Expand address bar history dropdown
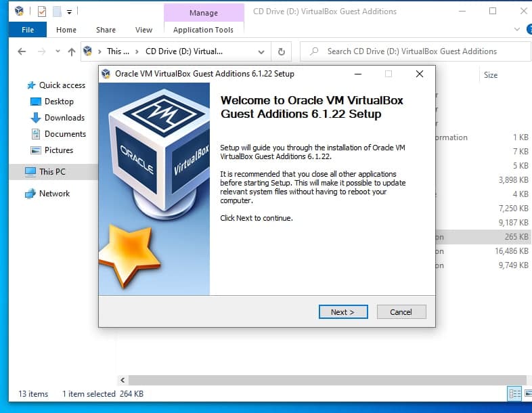The image size is (532, 413). pyautogui.click(x=261, y=51)
